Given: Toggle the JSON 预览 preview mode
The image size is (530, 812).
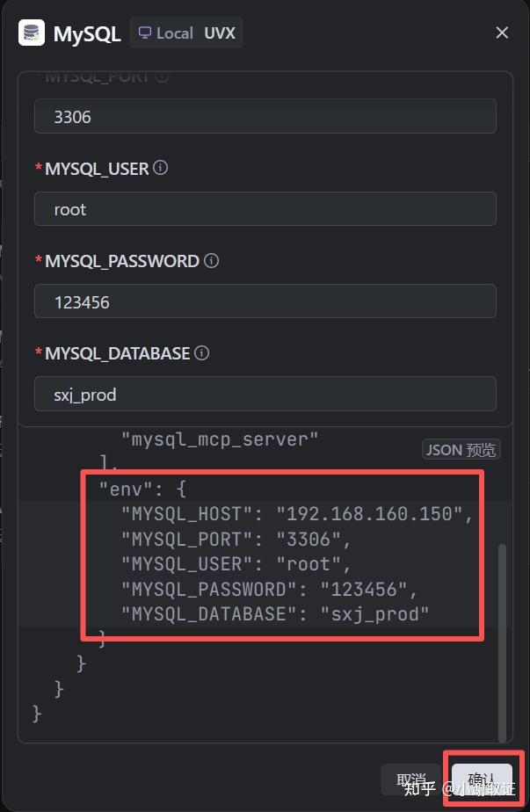Looking at the screenshot, I should coord(461,449).
